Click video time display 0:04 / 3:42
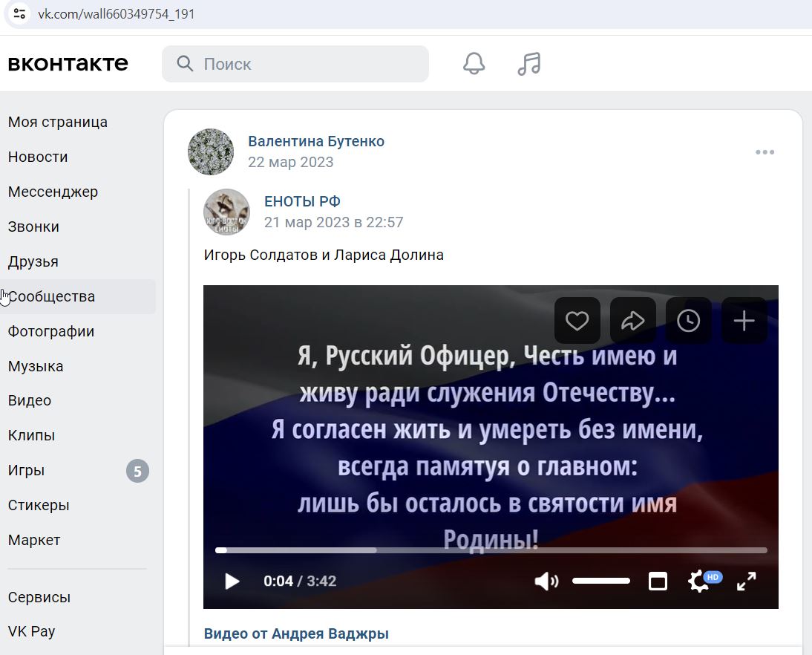This screenshot has width=812, height=655. [300, 581]
